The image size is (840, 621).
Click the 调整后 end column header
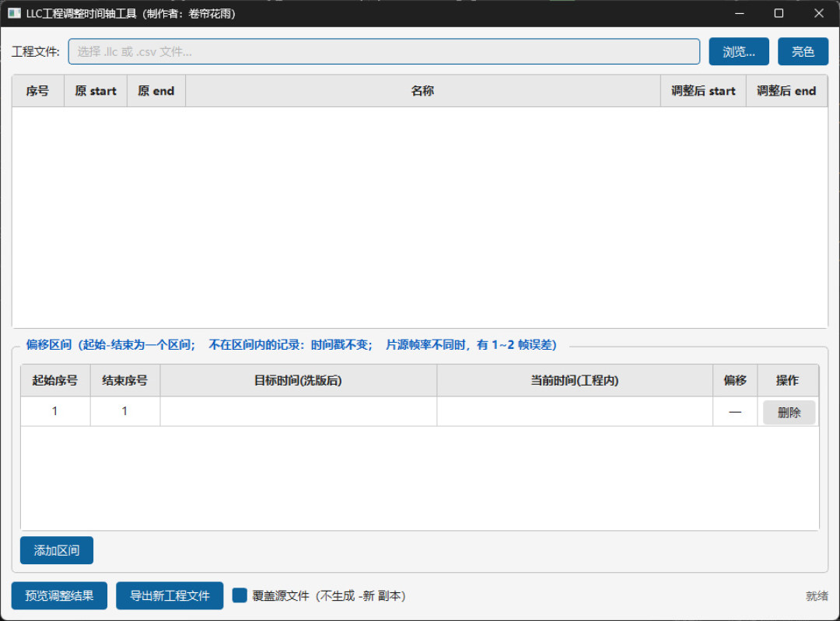[x=786, y=91]
